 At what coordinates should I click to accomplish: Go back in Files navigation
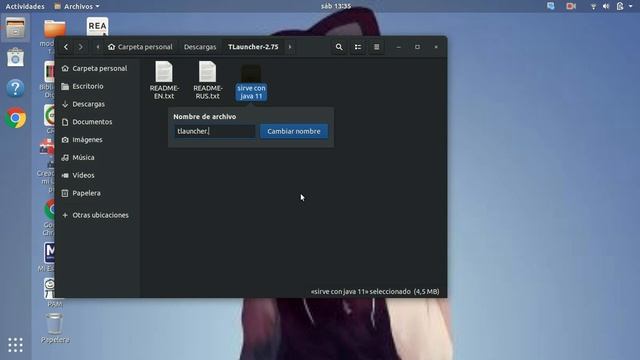click(66, 47)
